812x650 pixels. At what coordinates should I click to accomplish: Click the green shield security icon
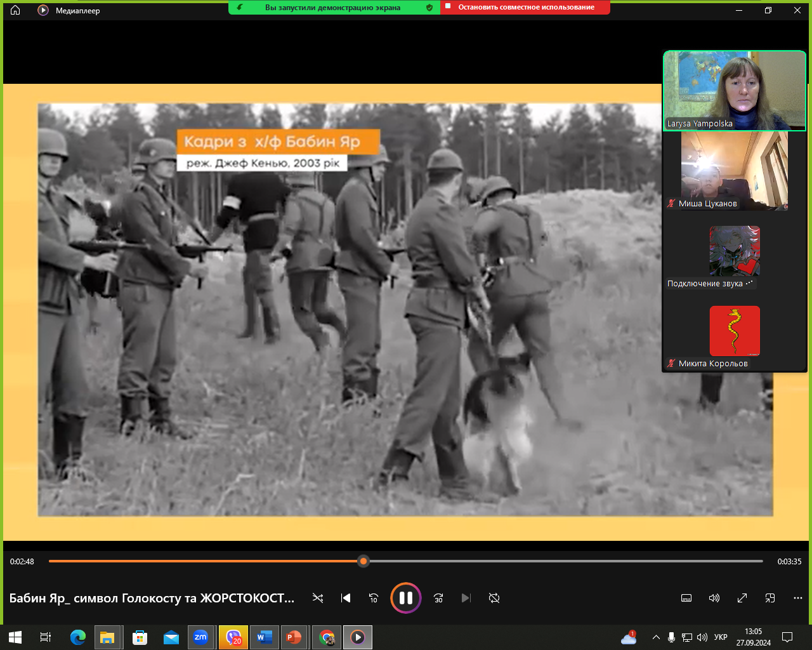click(429, 8)
